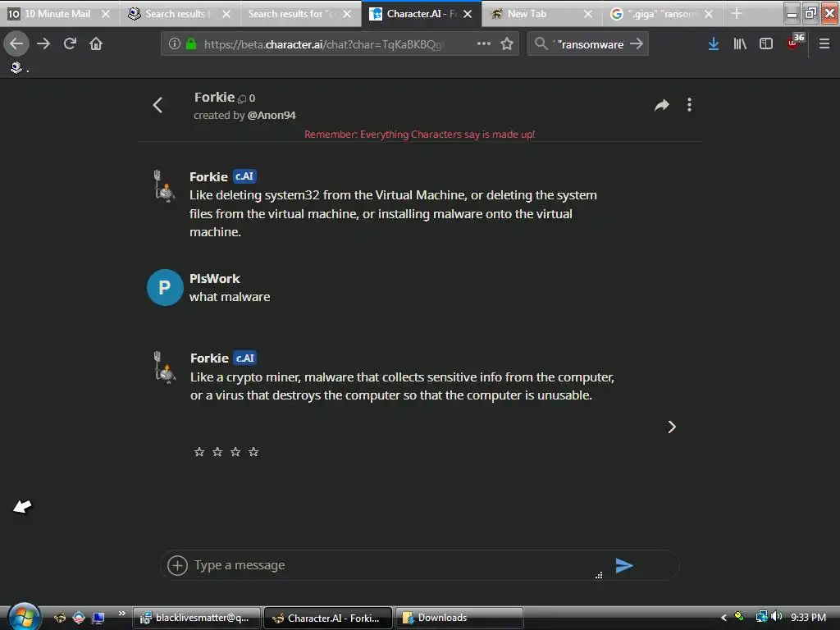Image resolution: width=840 pixels, height=630 pixels.
Task: Open blacklivesmatter@q... taskbar window
Action: pos(197,618)
